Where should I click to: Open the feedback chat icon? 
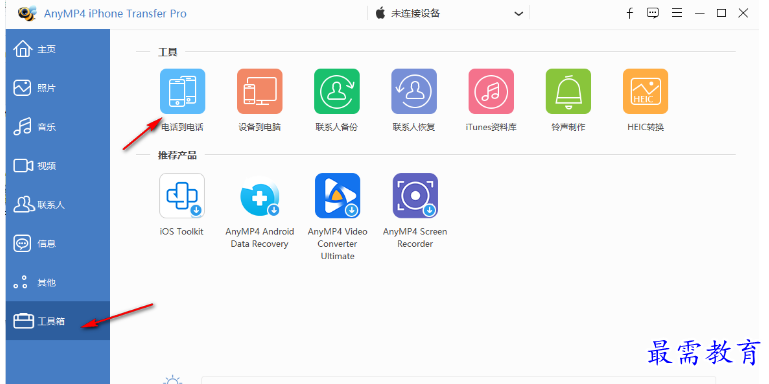(653, 13)
